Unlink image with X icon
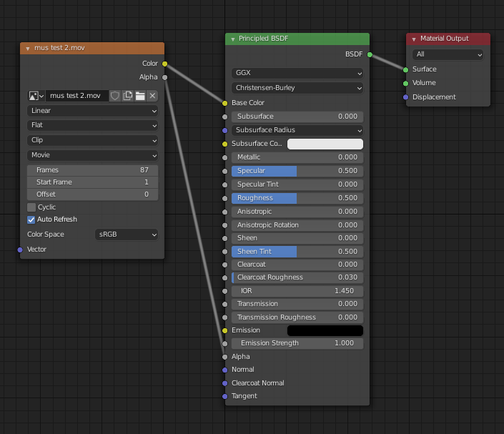This screenshot has height=434, width=504. [152, 96]
